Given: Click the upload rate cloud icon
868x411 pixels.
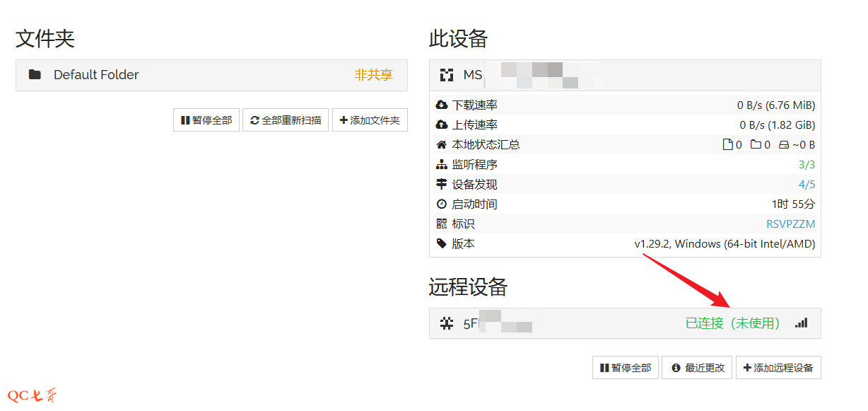Looking at the screenshot, I should [442, 125].
